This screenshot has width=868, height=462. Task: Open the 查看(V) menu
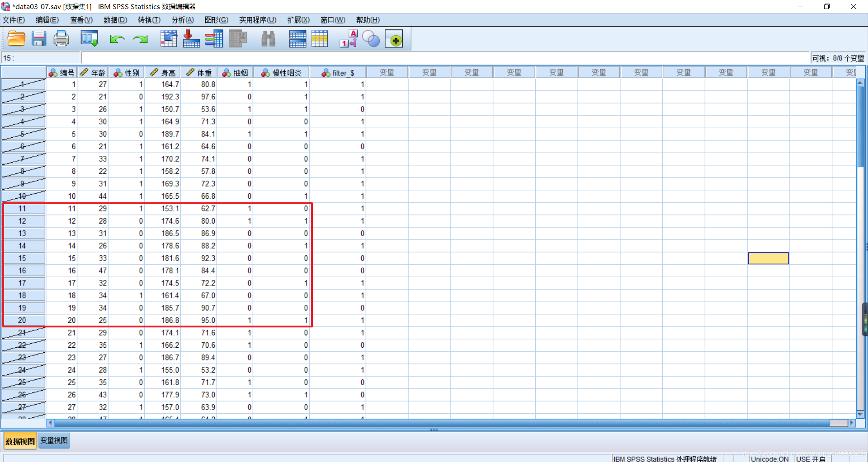[81, 20]
